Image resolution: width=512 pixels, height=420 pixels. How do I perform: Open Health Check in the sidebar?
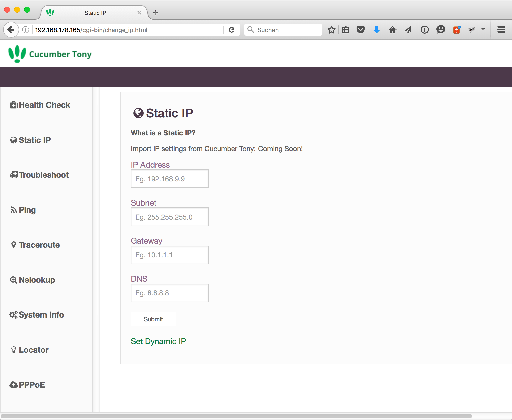tap(40, 105)
